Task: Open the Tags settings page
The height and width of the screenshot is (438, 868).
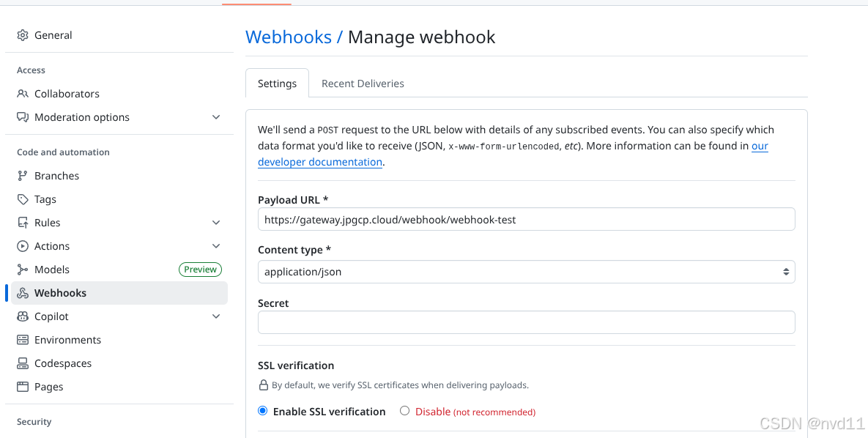Action: tap(119, 199)
